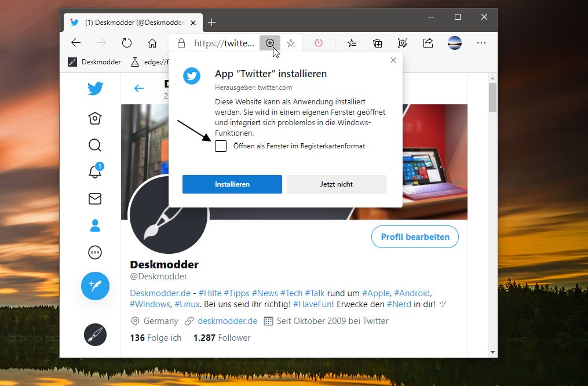
Task: Open the browser profile avatar
Action: click(x=455, y=43)
